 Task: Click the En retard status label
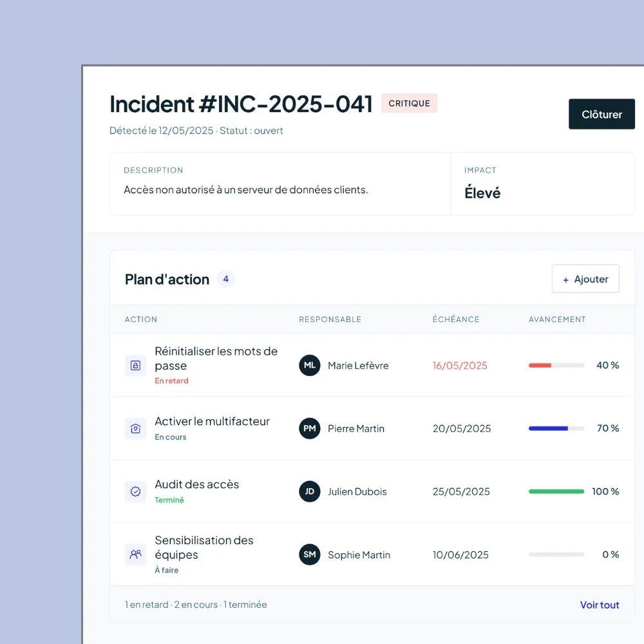[172, 381]
